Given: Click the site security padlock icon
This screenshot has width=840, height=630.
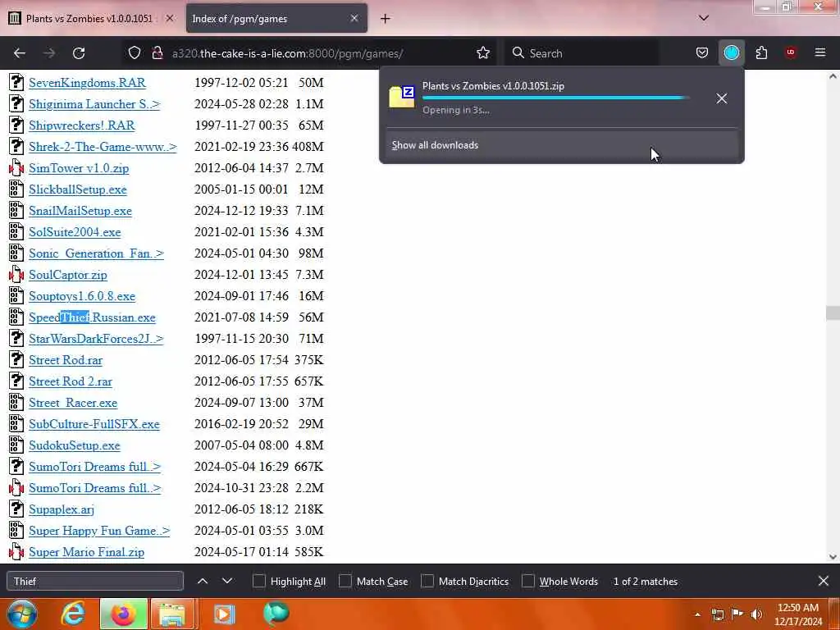Looking at the screenshot, I should pos(157,53).
